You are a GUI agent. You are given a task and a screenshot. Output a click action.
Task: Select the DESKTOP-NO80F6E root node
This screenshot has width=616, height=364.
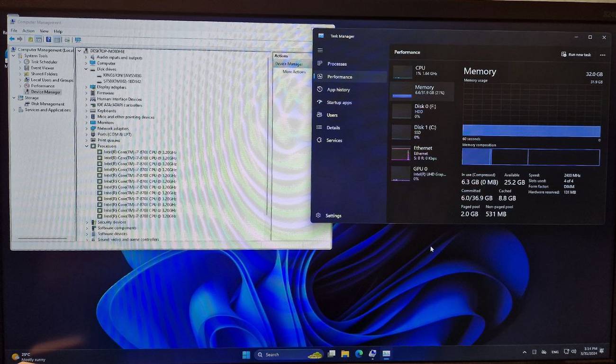(107, 51)
